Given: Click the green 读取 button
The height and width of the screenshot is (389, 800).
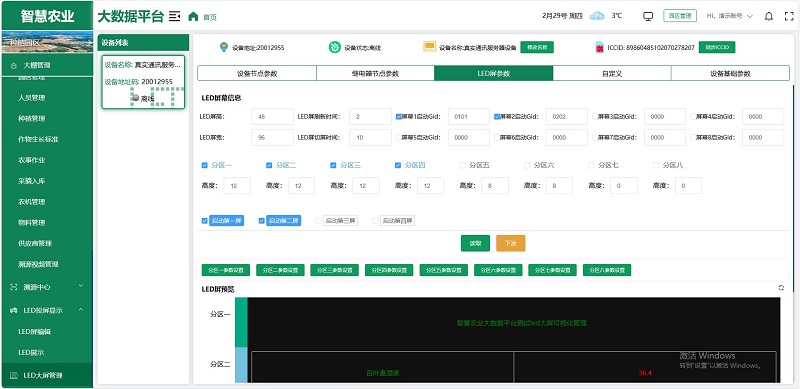Looking at the screenshot, I should (x=475, y=243).
